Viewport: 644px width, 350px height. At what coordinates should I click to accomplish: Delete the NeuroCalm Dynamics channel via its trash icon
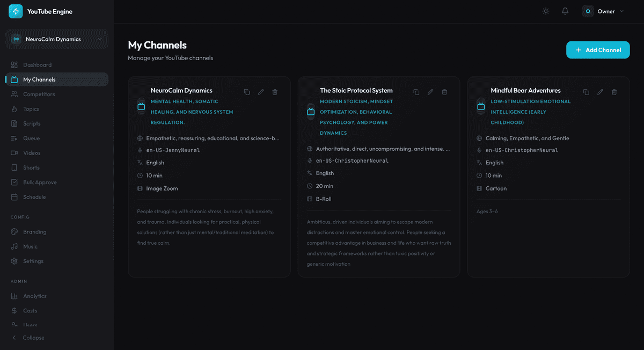point(275,92)
